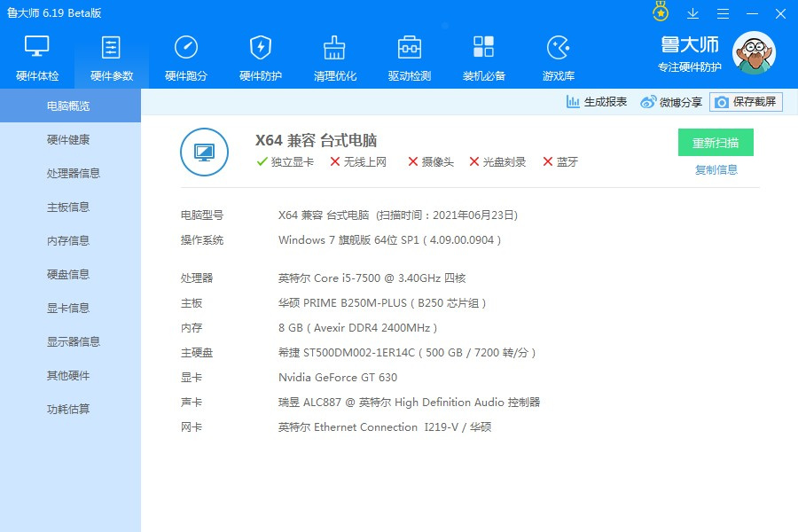Select 内存信息 in the sidebar
Image resolution: width=798 pixels, height=532 pixels.
point(70,240)
